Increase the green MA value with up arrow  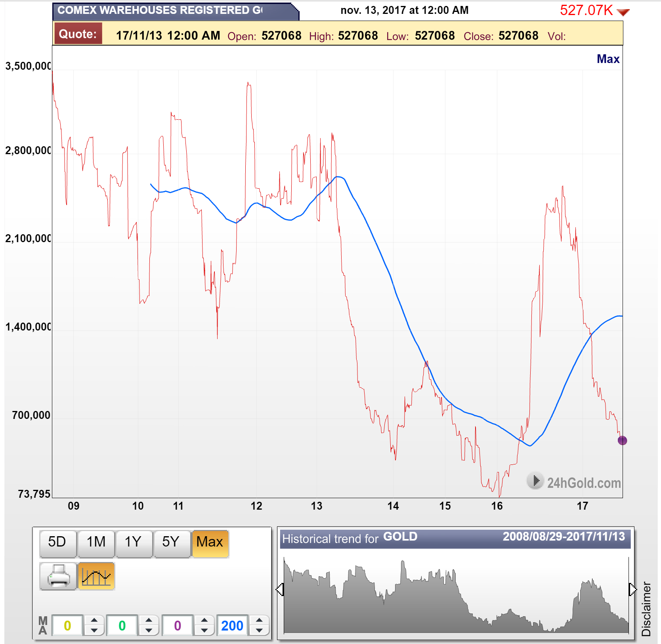click(x=149, y=621)
